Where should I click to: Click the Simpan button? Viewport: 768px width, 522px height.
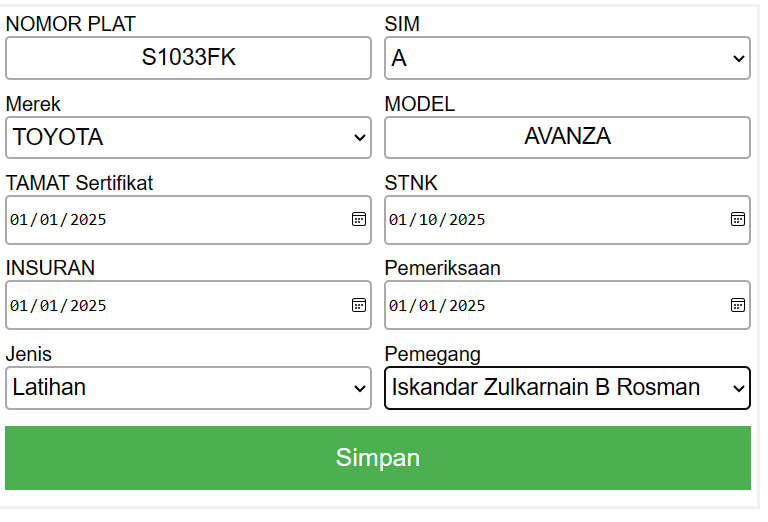pyautogui.click(x=378, y=458)
